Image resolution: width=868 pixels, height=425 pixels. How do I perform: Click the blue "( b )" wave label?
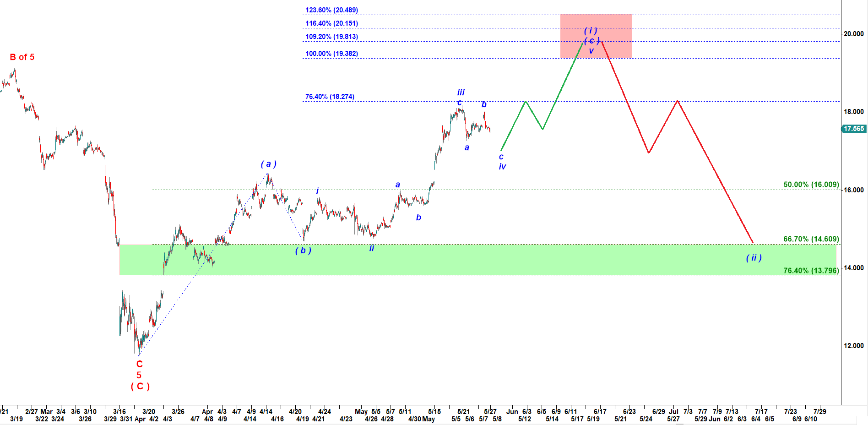tap(303, 251)
